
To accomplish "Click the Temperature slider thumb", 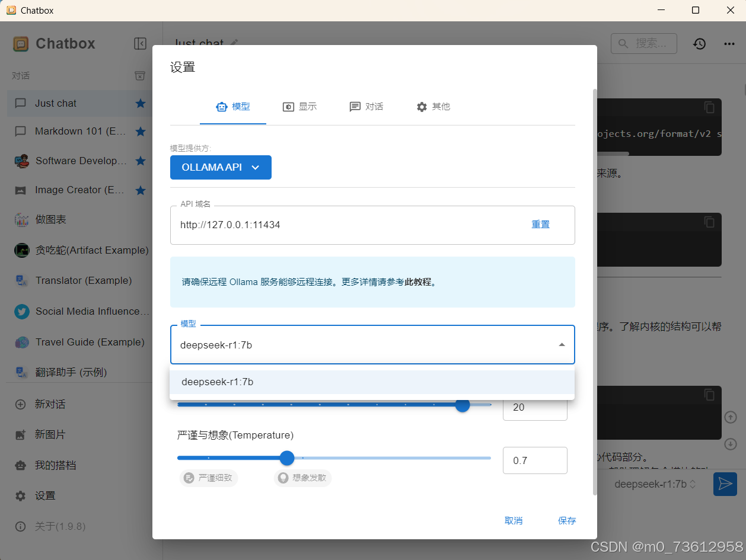I will tap(287, 458).
